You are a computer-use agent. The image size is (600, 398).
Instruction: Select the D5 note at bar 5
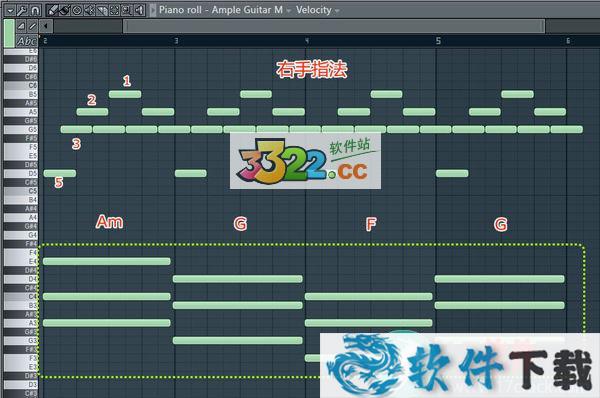coord(452,173)
